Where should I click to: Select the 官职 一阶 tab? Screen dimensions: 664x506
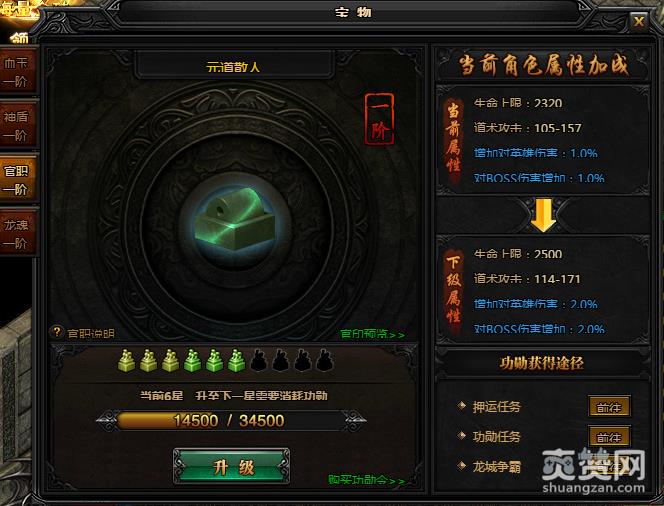pos(17,180)
